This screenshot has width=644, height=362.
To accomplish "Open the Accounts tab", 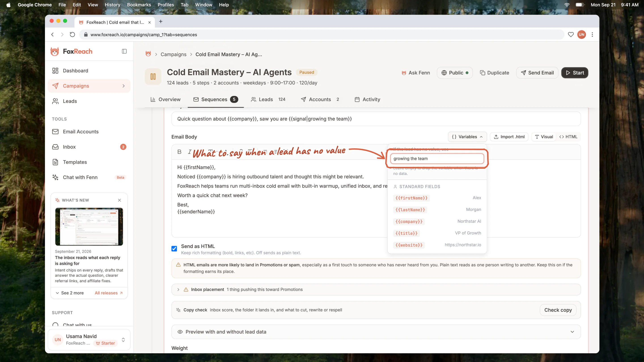I will tap(320, 99).
